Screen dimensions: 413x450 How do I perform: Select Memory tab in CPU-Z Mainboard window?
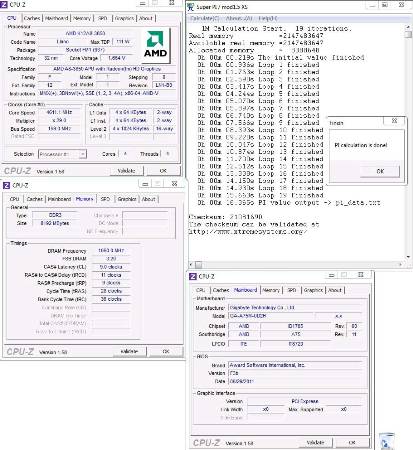[x=271, y=290]
